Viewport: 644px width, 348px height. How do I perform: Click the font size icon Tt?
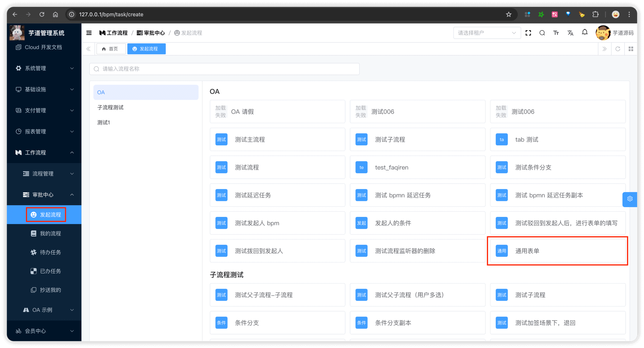[x=556, y=33]
